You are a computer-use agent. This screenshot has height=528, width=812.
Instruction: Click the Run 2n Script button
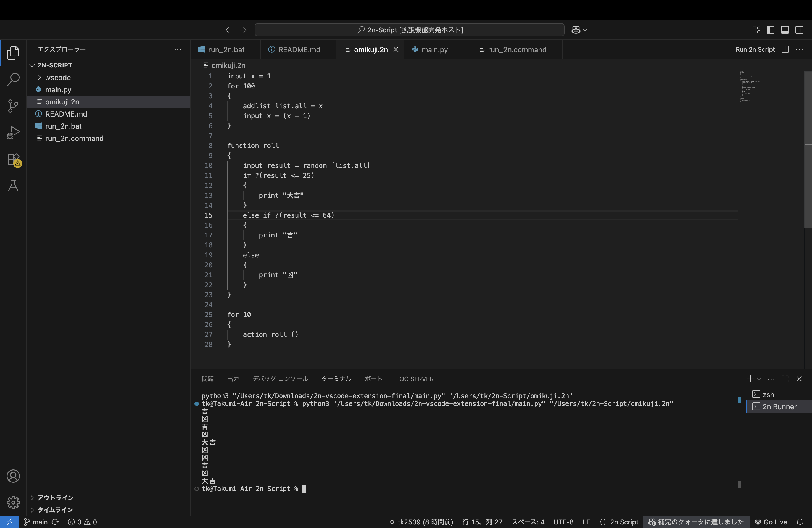tap(755, 49)
